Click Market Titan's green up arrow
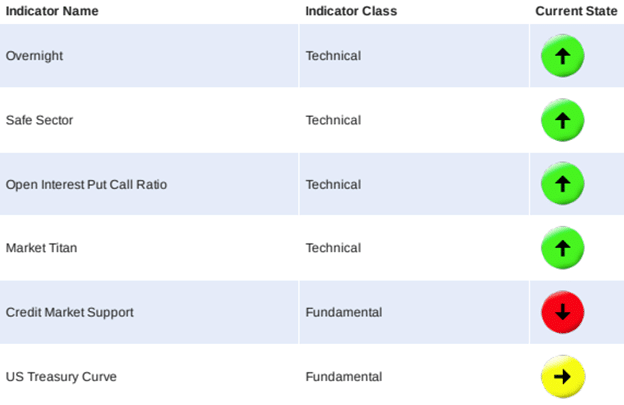624x405 pixels. [x=562, y=248]
